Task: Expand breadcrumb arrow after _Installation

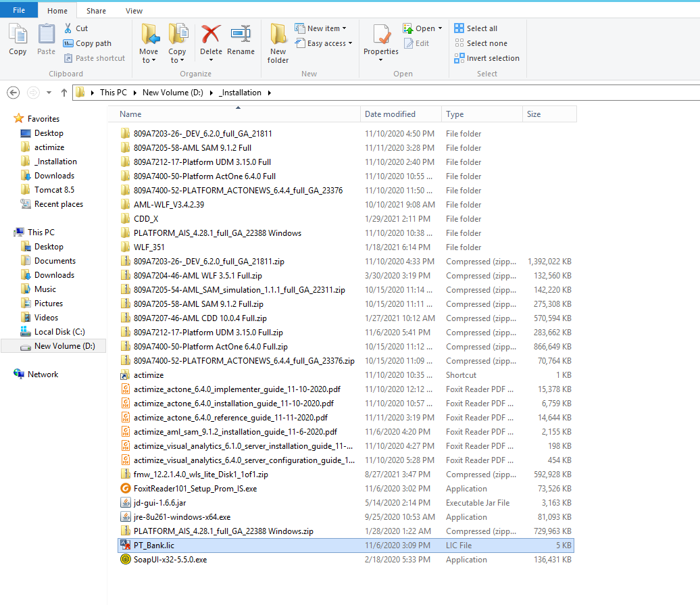Action: click(x=269, y=93)
